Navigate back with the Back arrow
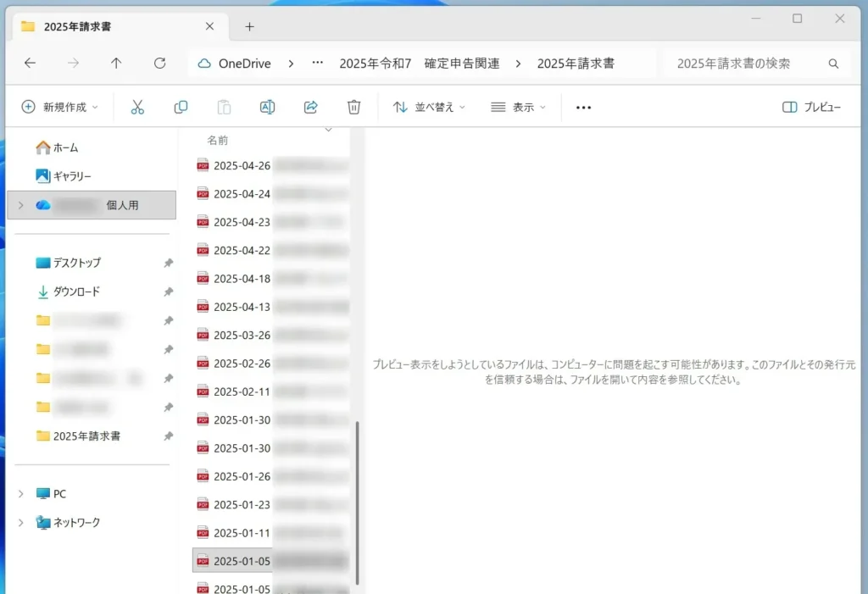 click(x=30, y=63)
